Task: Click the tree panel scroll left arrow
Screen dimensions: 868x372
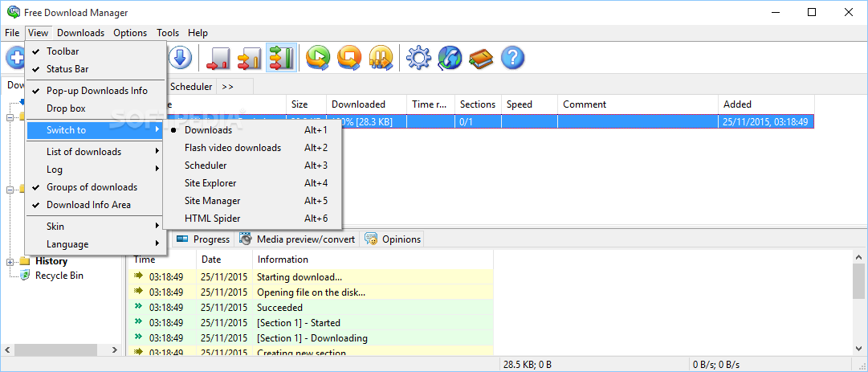Action: [x=6, y=350]
